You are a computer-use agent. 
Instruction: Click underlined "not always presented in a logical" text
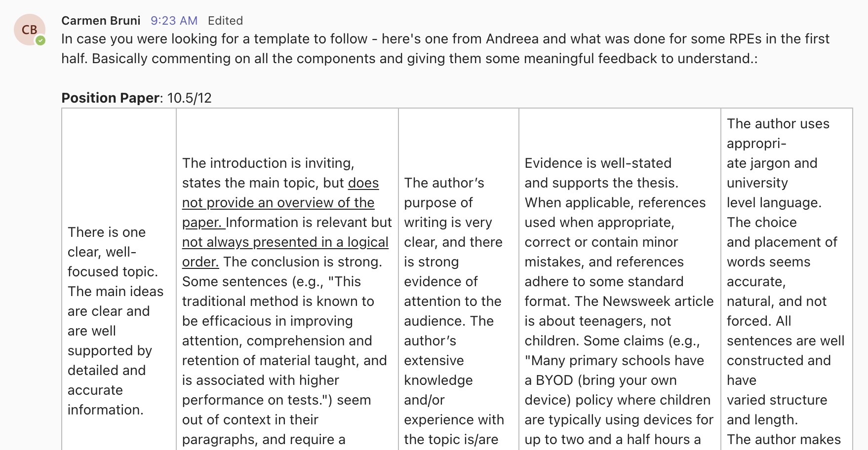tap(285, 242)
